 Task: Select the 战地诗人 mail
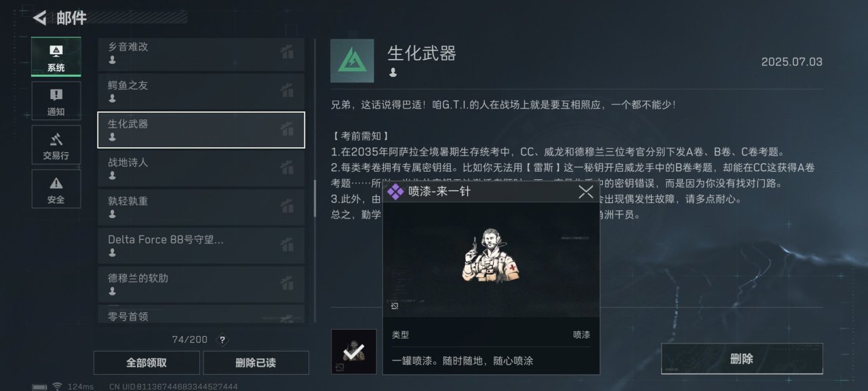tap(201, 168)
